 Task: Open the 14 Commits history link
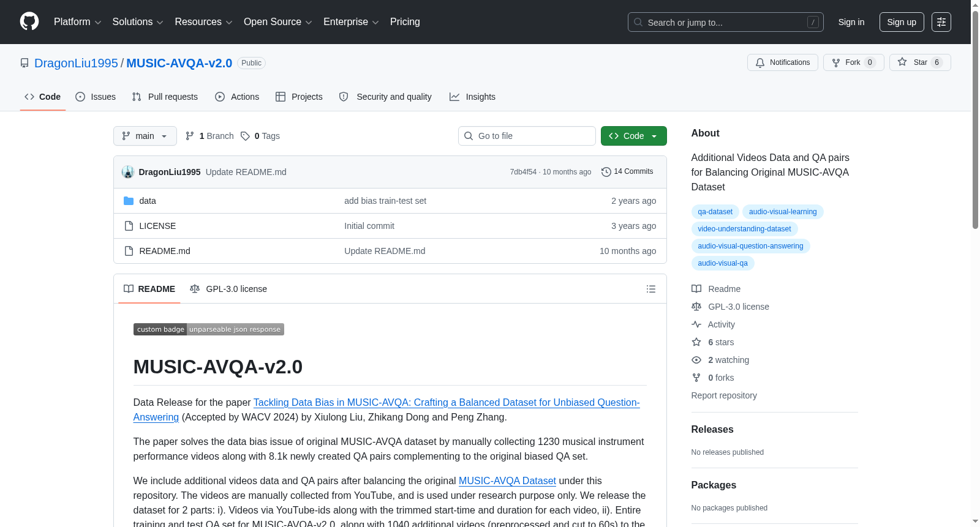(627, 172)
